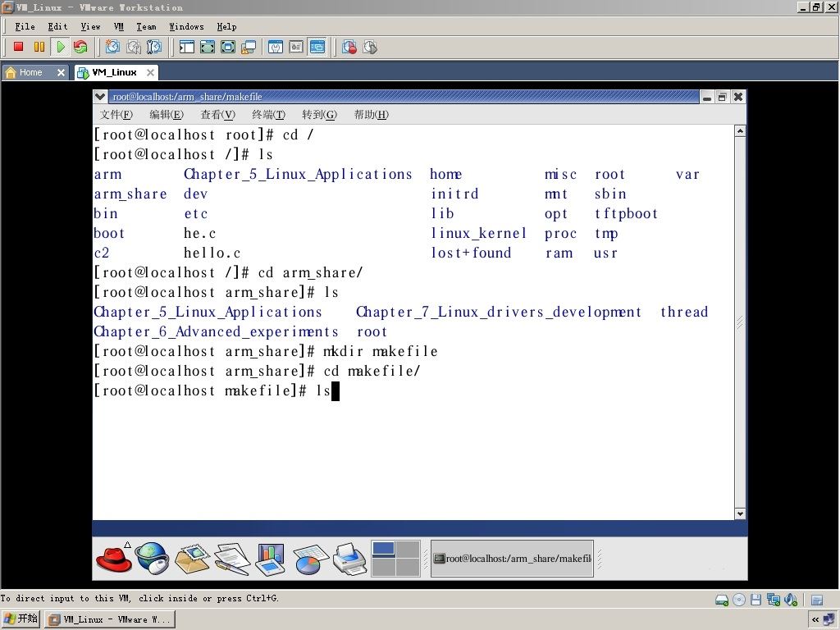This screenshot has width=840, height=630.
Task: Open the Red Hat main menu
Action: point(114,558)
